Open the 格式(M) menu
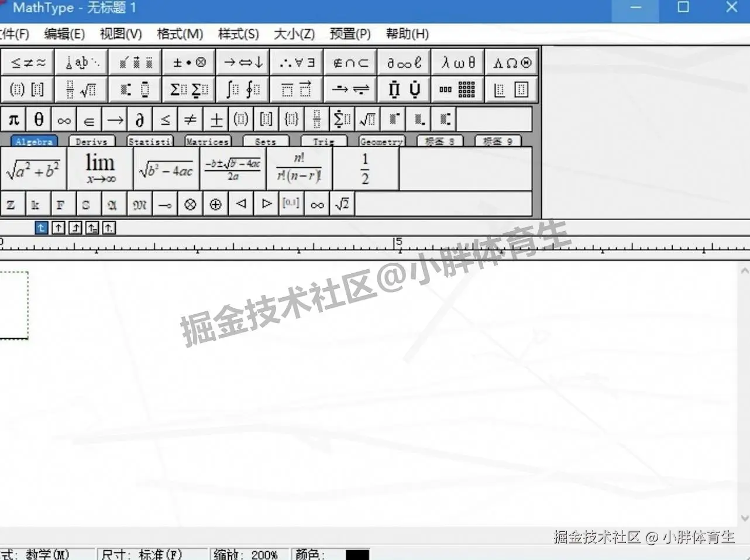Screen dimensions: 750x560 180,34
